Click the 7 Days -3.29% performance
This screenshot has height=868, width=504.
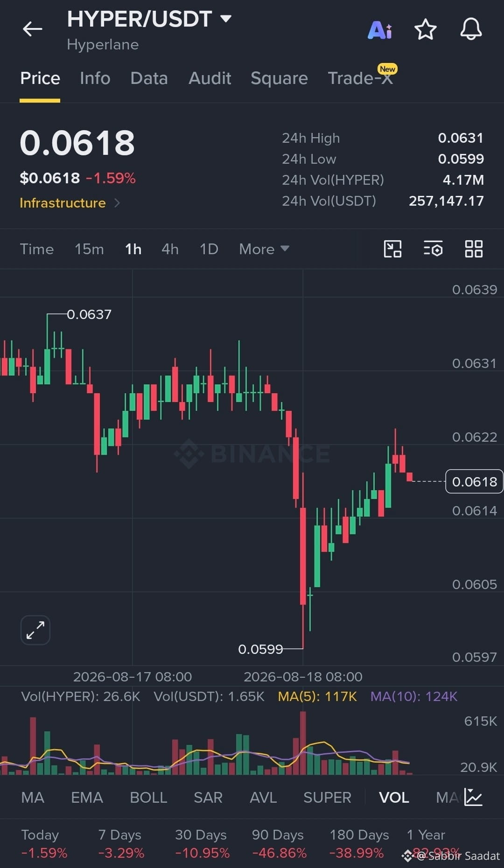(121, 844)
